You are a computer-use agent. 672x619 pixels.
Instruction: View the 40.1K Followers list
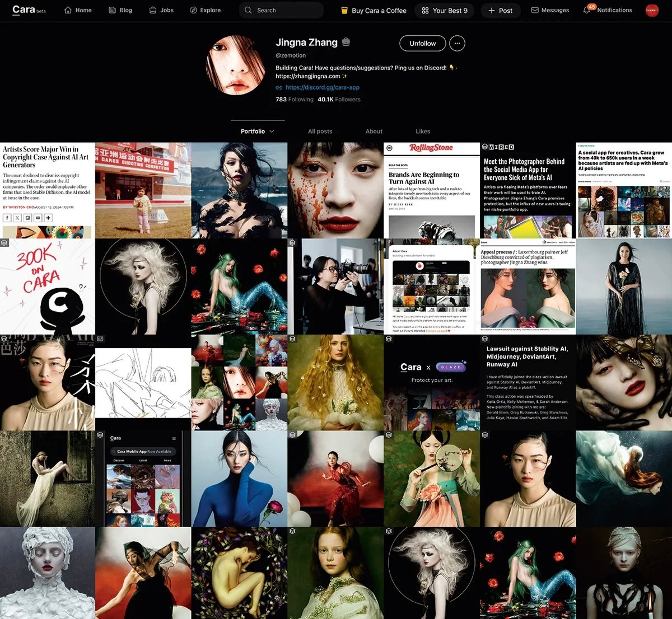click(339, 100)
